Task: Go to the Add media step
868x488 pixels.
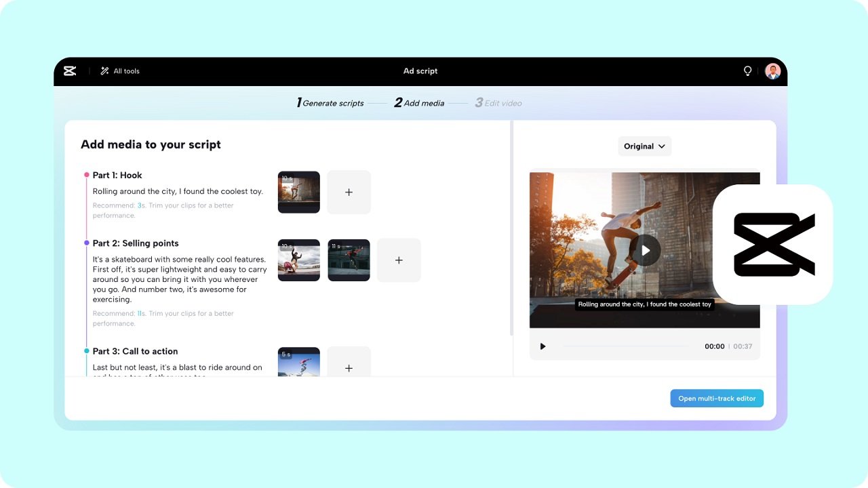Action: (x=418, y=102)
